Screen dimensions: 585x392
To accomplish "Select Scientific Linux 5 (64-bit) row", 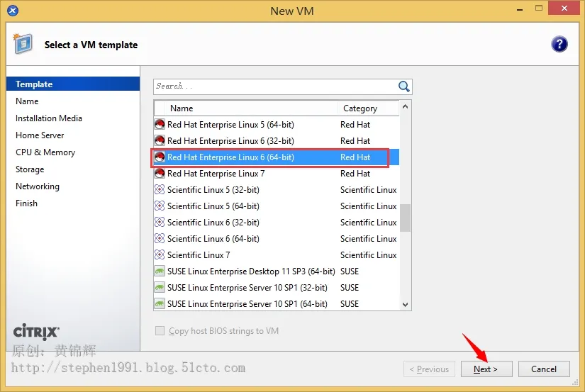I will click(277, 206).
